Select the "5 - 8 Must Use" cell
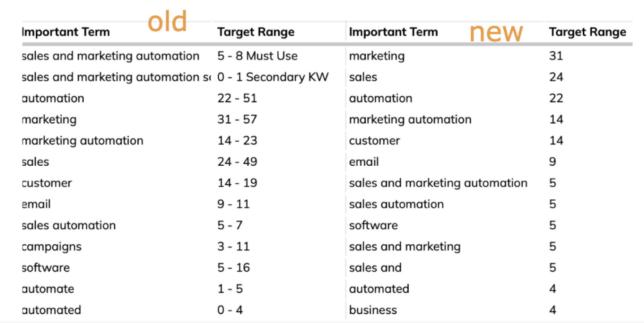The width and height of the screenshot is (644, 323). coord(257,56)
